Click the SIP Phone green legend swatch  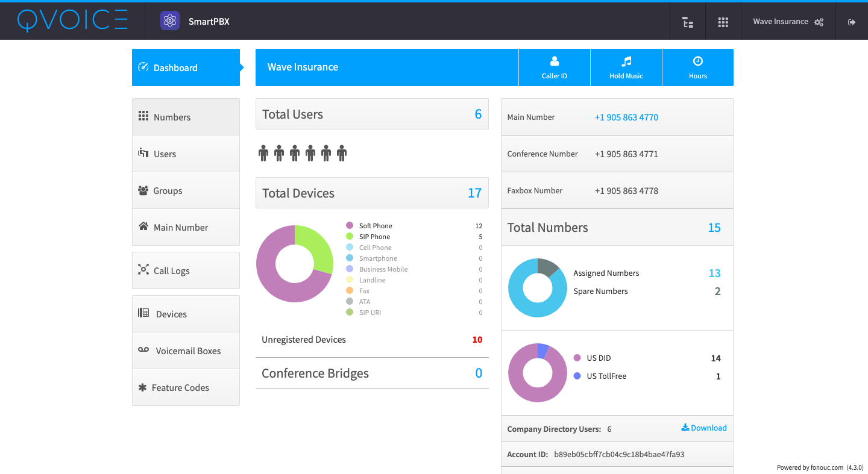tap(350, 237)
